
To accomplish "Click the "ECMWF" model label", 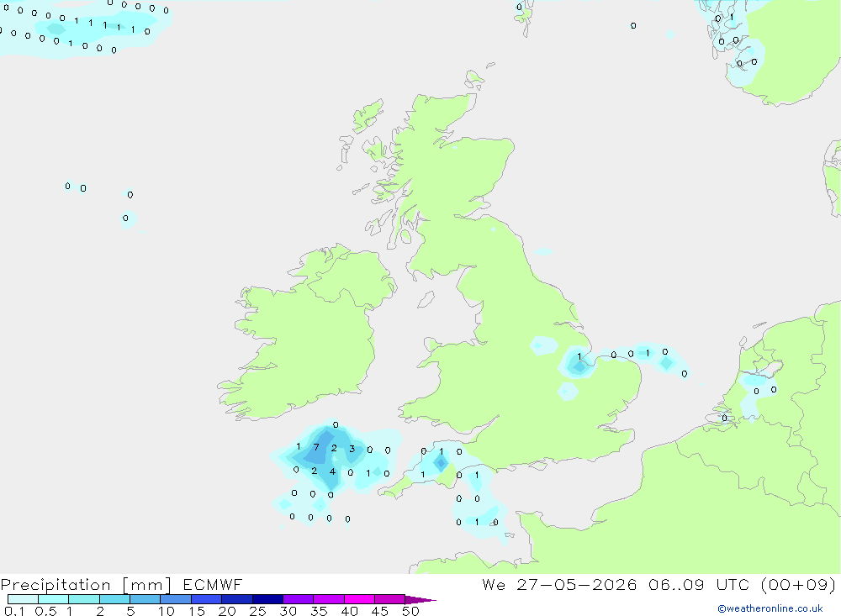I will point(213,584).
